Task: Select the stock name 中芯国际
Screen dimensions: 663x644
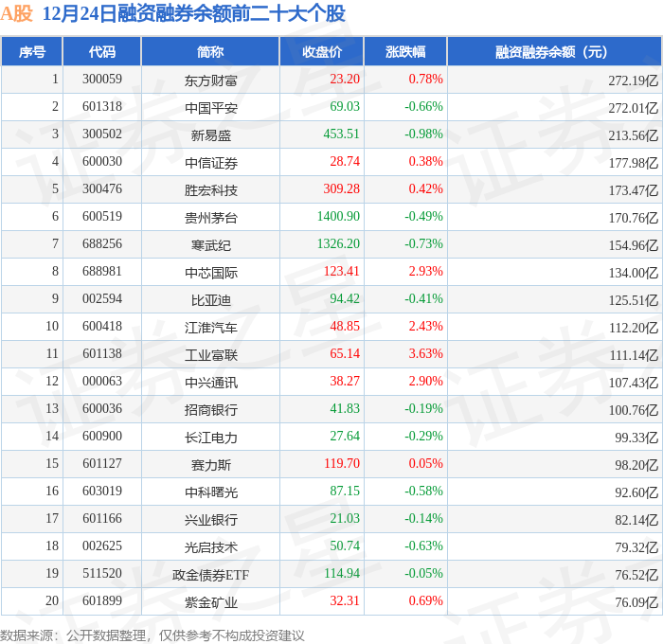Action: tap(210, 273)
